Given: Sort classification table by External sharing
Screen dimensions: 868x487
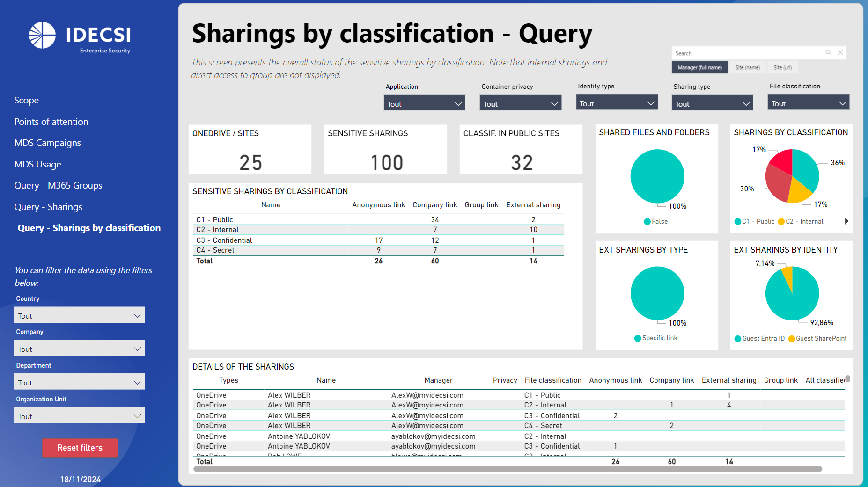Looking at the screenshot, I should [533, 205].
